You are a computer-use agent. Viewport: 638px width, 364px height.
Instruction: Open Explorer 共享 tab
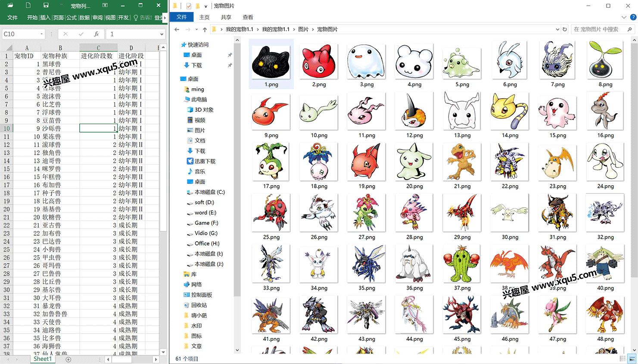[226, 17]
